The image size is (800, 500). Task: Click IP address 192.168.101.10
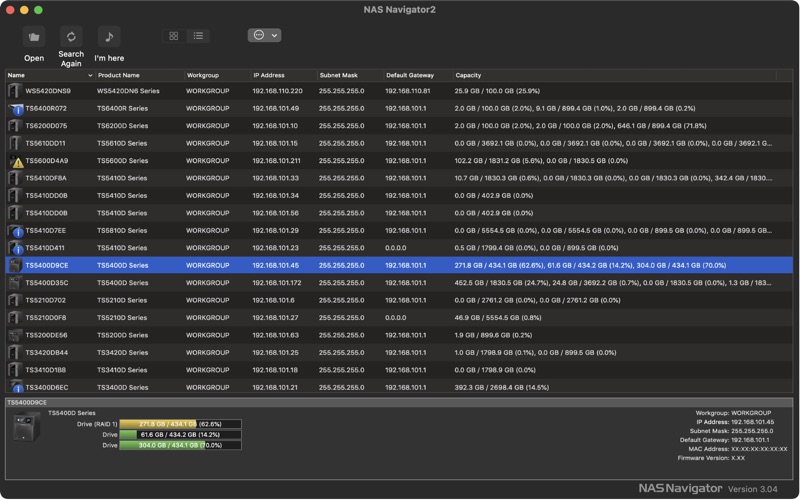click(275, 126)
